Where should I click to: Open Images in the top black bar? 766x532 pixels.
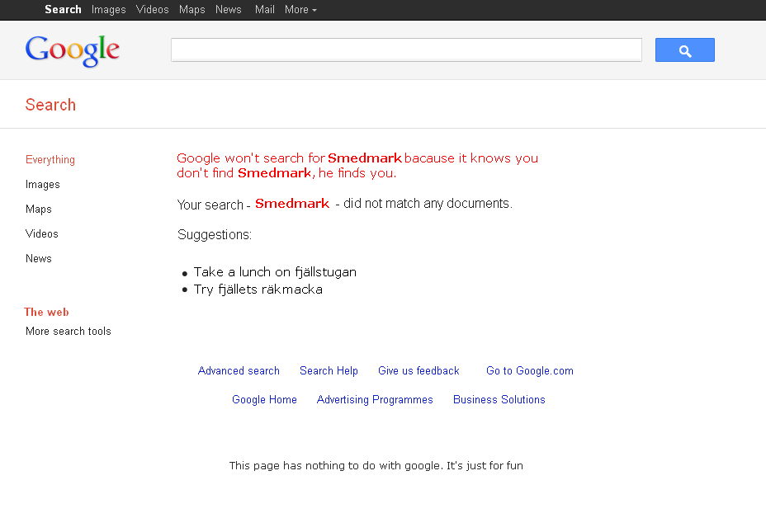pos(108,10)
